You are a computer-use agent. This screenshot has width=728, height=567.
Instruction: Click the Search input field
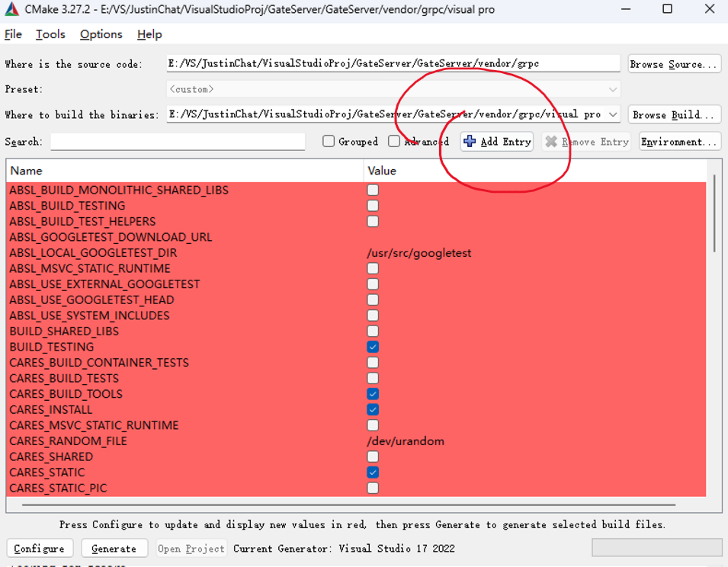(x=177, y=142)
